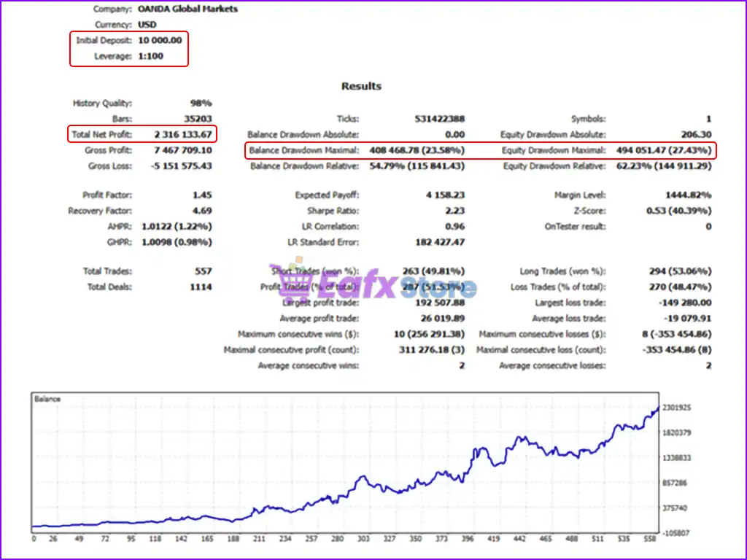Select Loss Trades value 270 (48.47%)
This screenshot has height=560, width=747.
tap(681, 287)
